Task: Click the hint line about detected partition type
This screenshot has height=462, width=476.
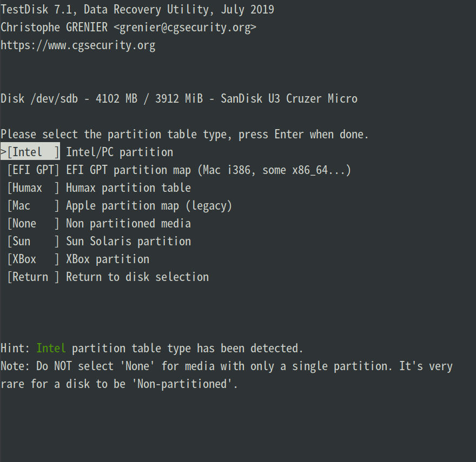Action: pyautogui.click(x=151, y=348)
